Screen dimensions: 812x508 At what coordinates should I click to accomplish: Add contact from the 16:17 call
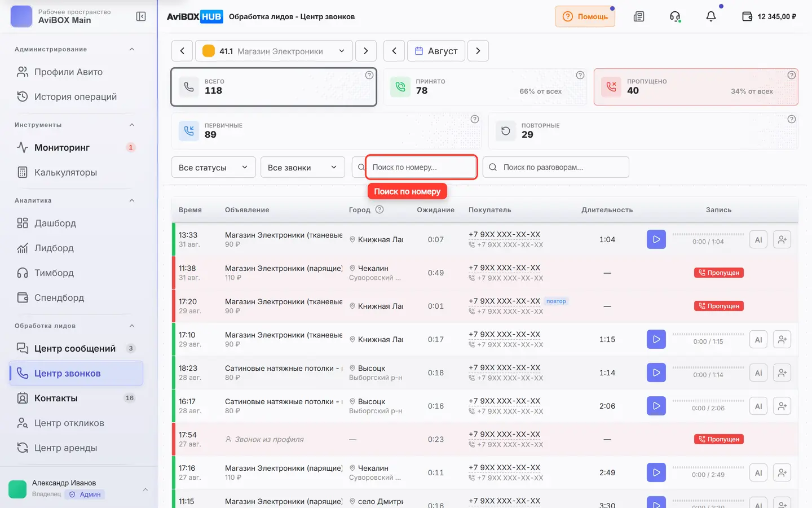tap(782, 406)
